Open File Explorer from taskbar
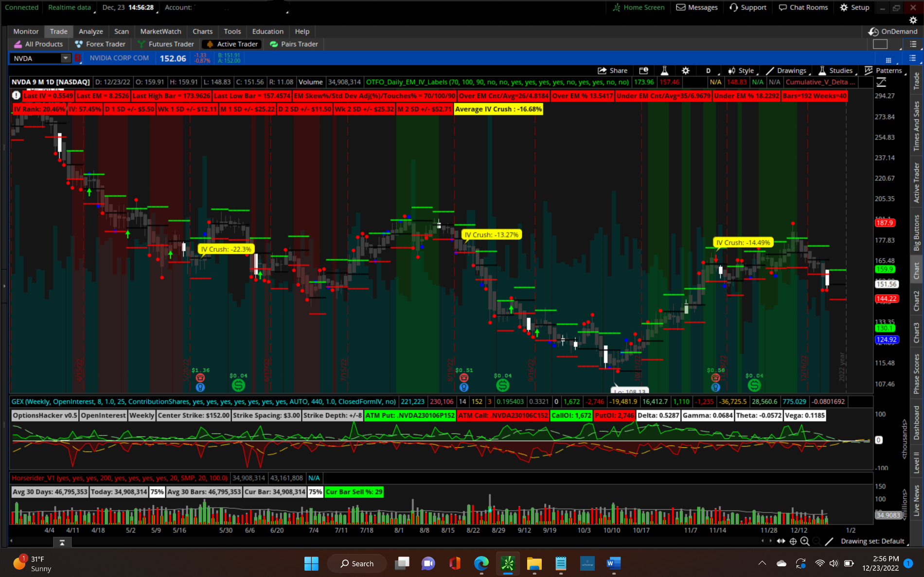The image size is (924, 577). click(534, 563)
